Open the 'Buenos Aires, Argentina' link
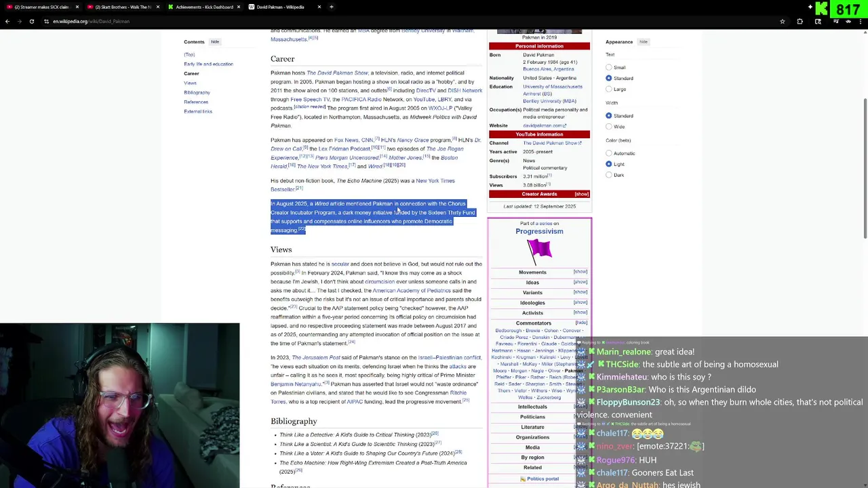 point(548,69)
